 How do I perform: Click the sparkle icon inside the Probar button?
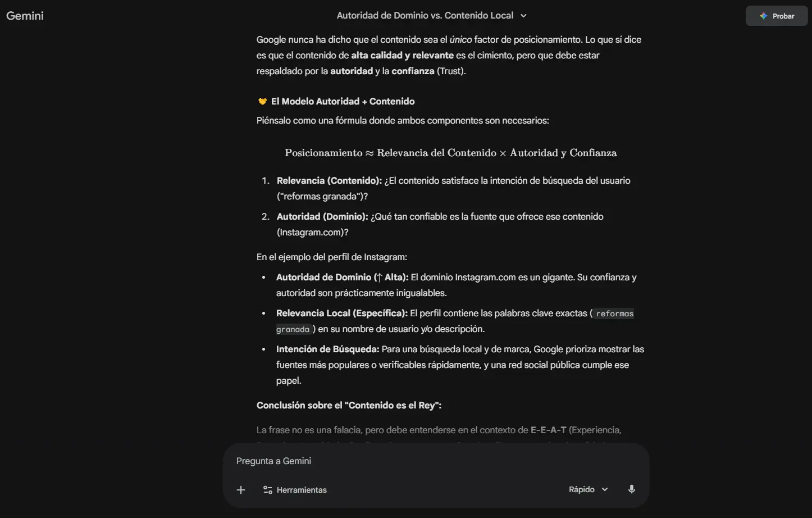(x=764, y=16)
